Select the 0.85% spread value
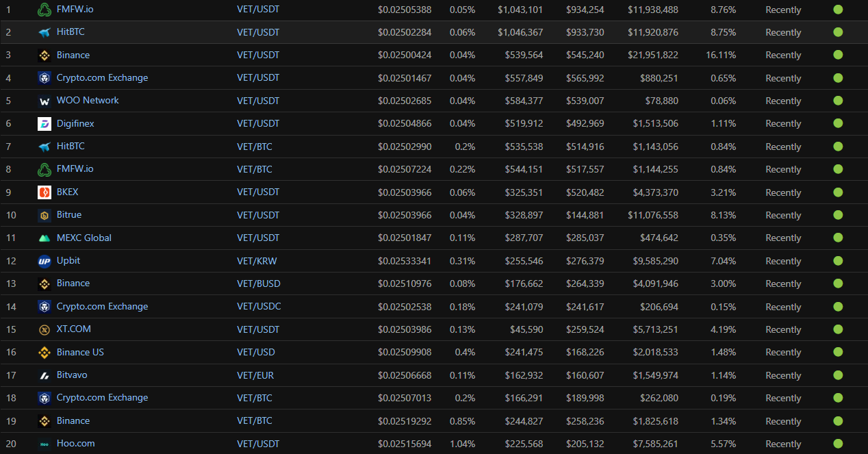 pyautogui.click(x=462, y=421)
